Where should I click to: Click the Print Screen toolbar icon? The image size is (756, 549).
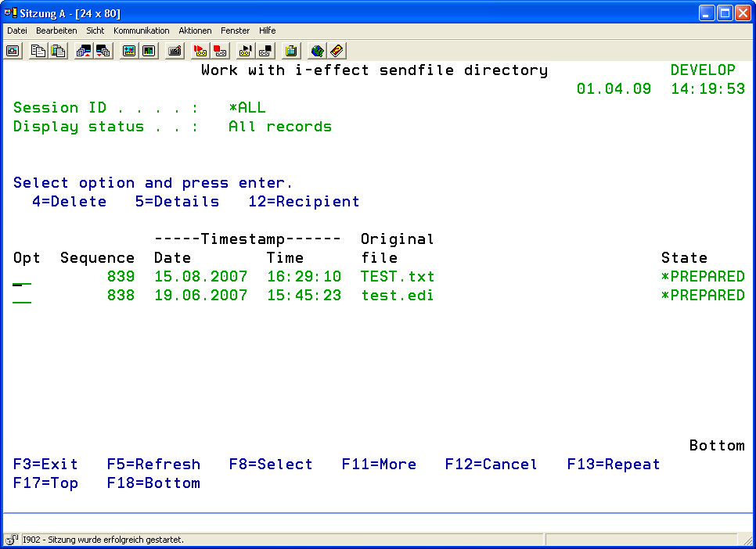13,51
